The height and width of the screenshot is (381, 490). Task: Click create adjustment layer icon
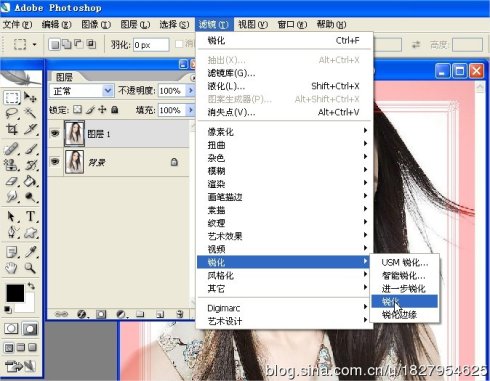point(121,314)
